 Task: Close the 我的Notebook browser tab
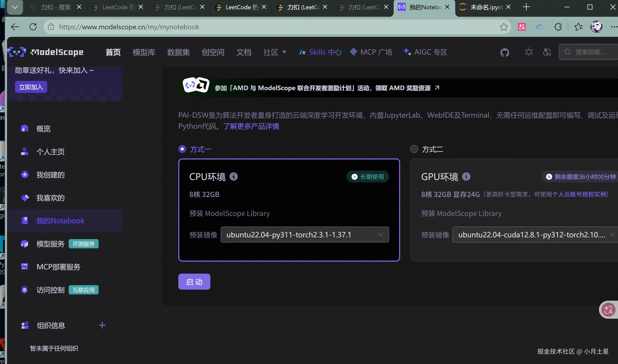point(447,7)
